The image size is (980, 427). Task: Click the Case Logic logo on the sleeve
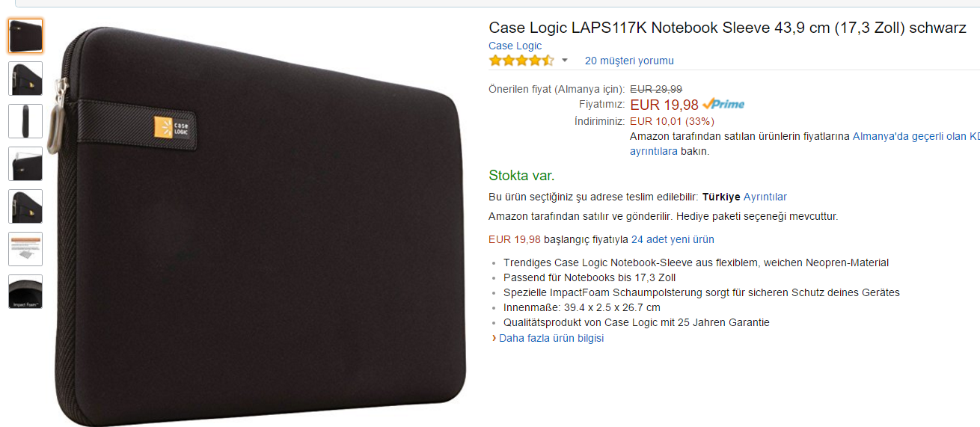(174, 127)
